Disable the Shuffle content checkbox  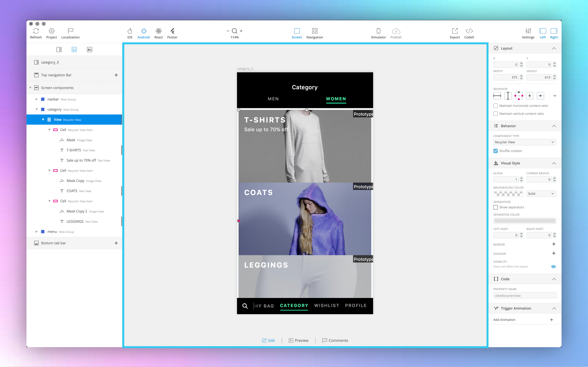pos(496,151)
